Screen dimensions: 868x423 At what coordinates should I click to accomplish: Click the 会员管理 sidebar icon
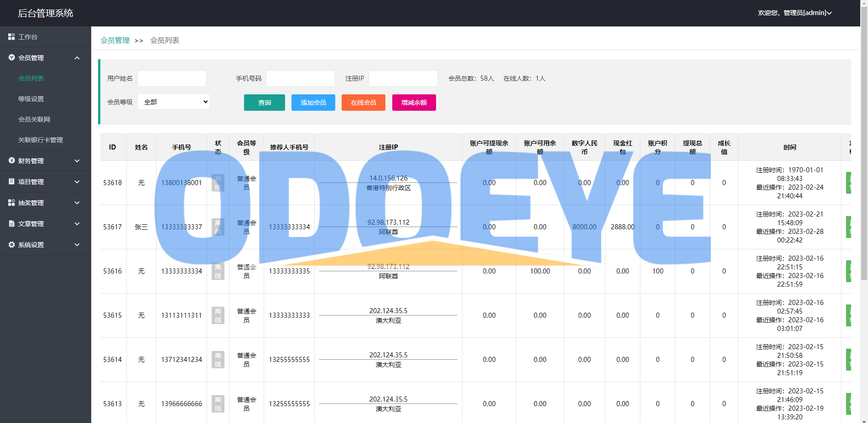tap(11, 57)
